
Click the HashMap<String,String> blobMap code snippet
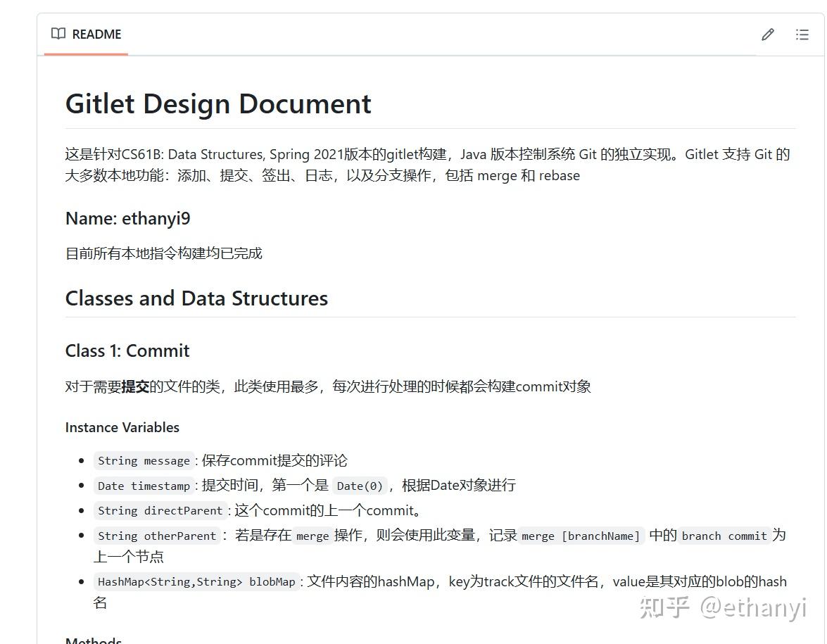point(196,582)
